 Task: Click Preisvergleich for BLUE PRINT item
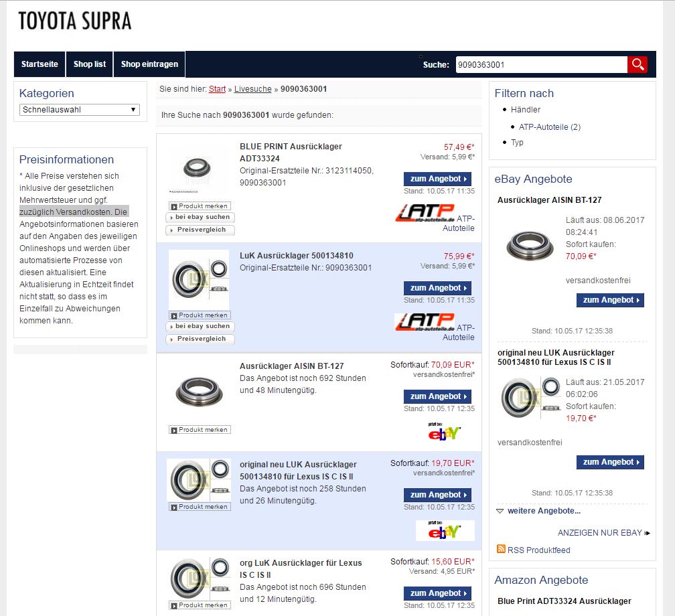[x=200, y=230]
